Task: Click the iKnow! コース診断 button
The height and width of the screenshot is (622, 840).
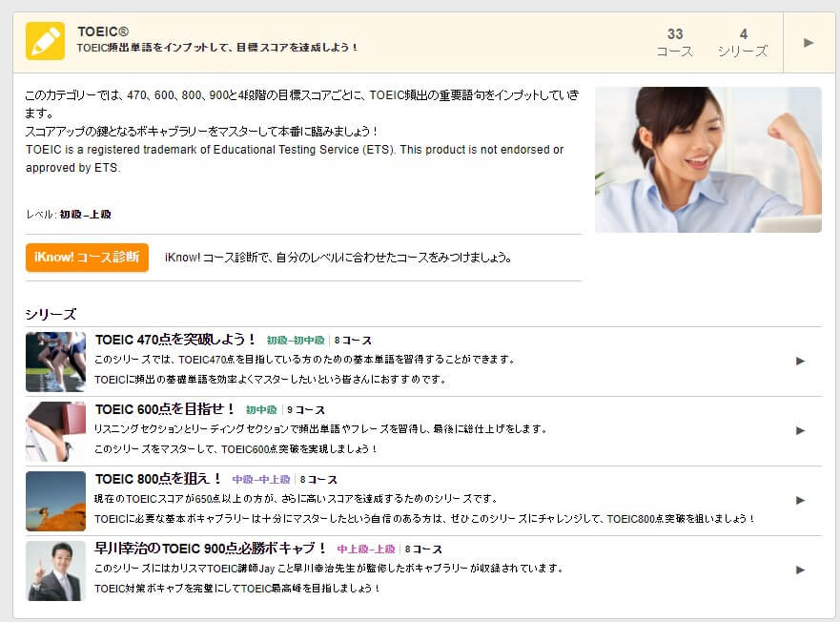Action: (x=87, y=258)
